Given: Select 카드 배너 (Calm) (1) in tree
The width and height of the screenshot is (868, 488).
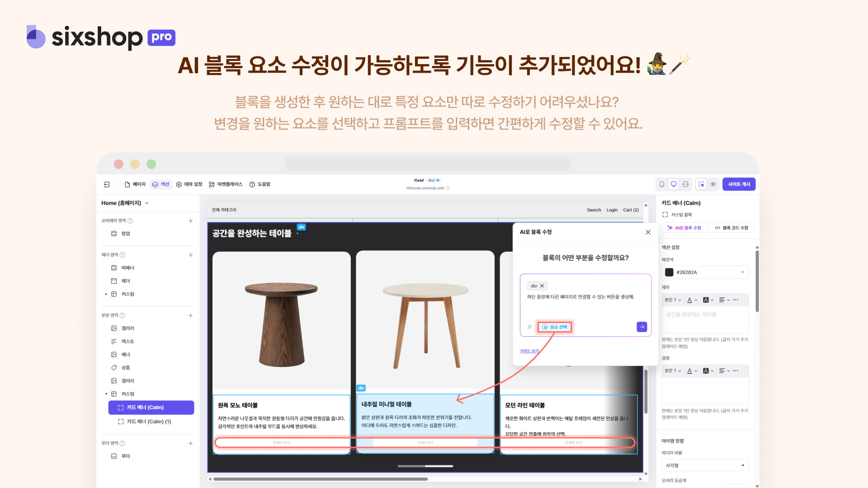Looking at the screenshot, I should tap(149, 422).
